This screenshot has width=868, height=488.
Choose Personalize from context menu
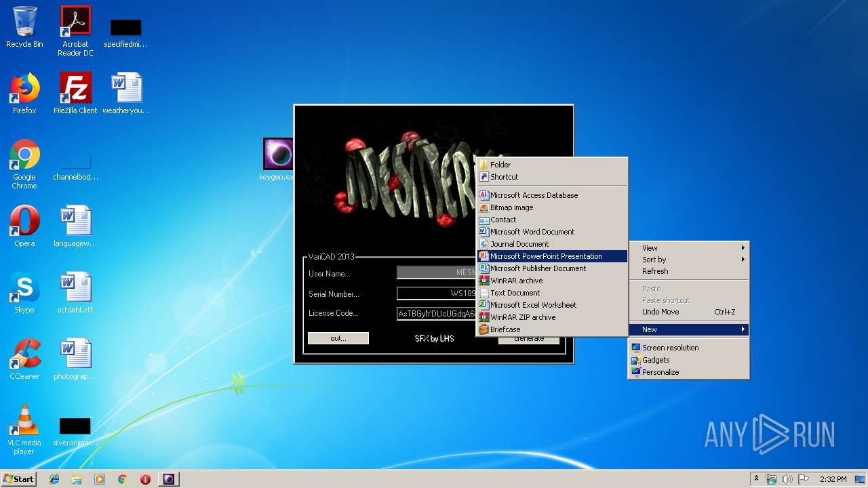pos(688,372)
